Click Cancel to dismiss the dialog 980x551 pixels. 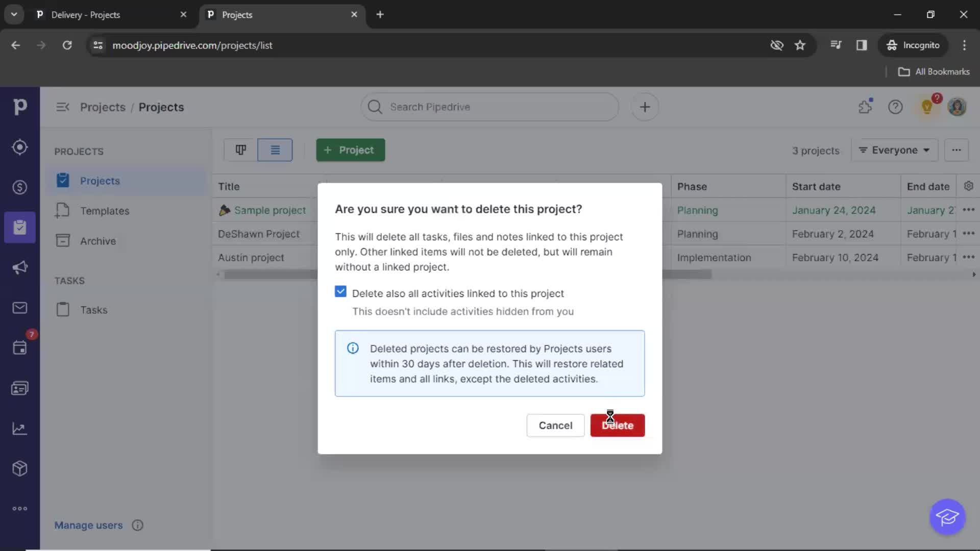[x=555, y=425]
